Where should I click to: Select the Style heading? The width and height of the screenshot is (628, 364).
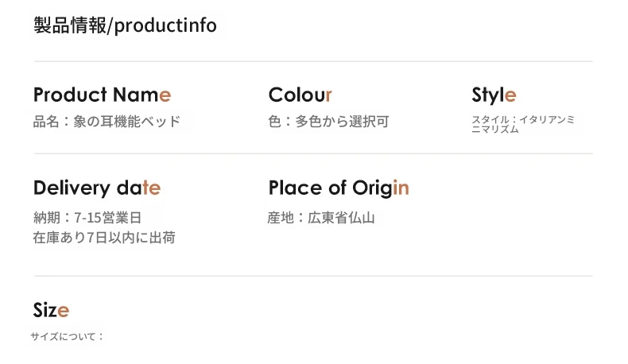494,95
